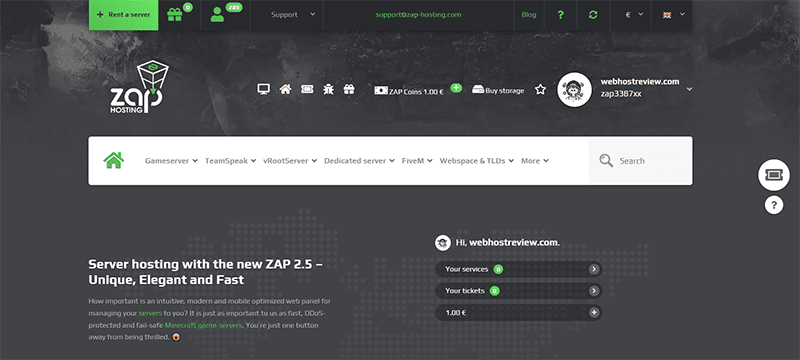The height and width of the screenshot is (360, 800).
Task: Expand the Support dropdown
Action: tap(293, 15)
